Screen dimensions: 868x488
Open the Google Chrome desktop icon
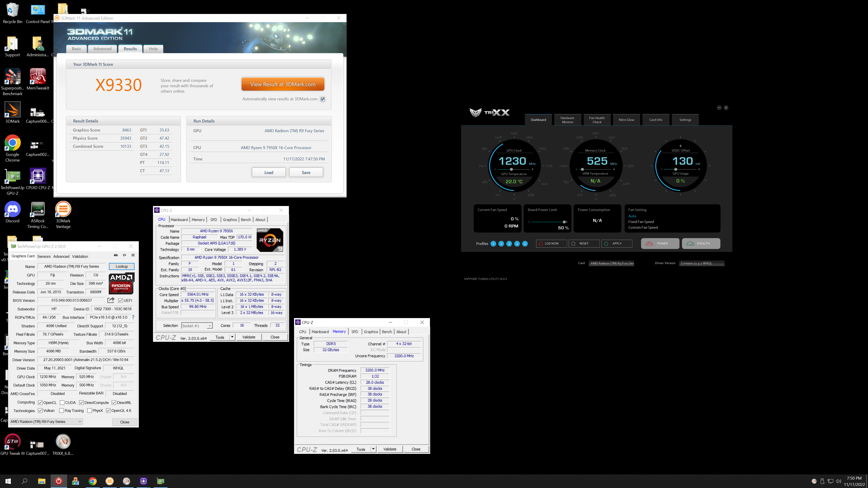pos(12,148)
